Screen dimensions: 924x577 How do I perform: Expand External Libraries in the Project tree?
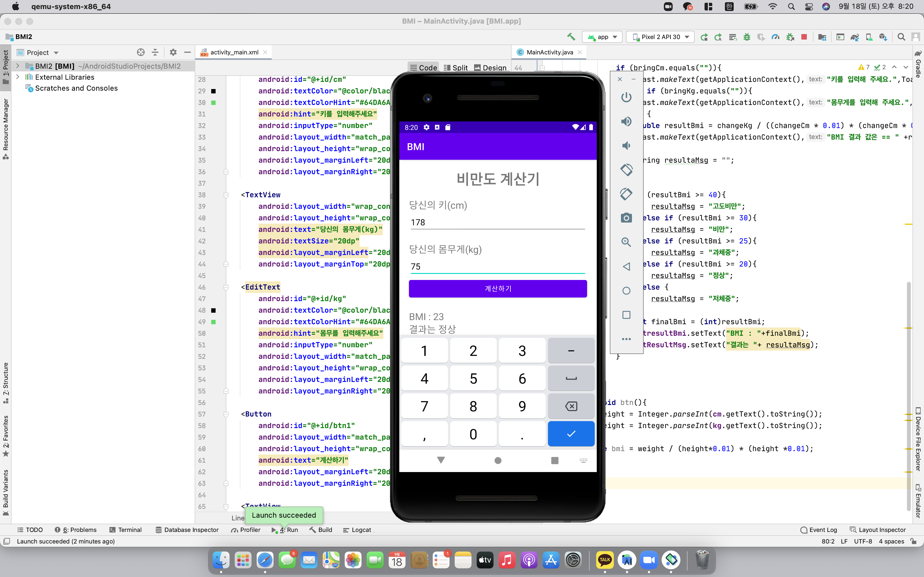point(18,77)
